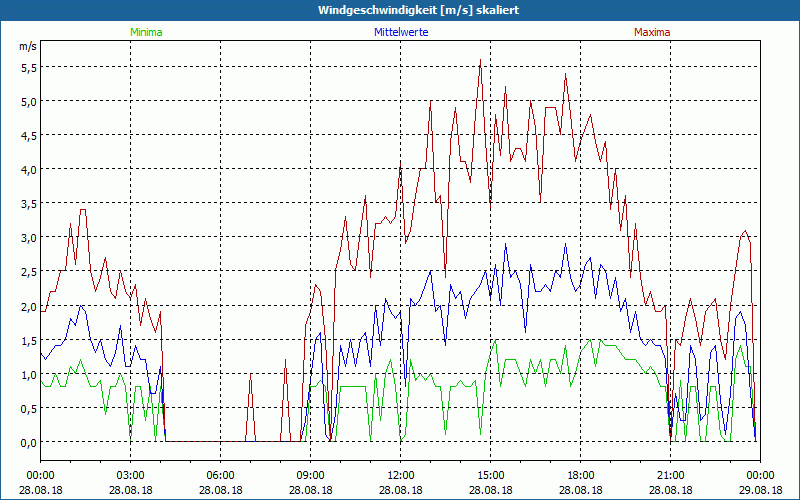Click the 5,5 y-axis value

(x=29, y=67)
